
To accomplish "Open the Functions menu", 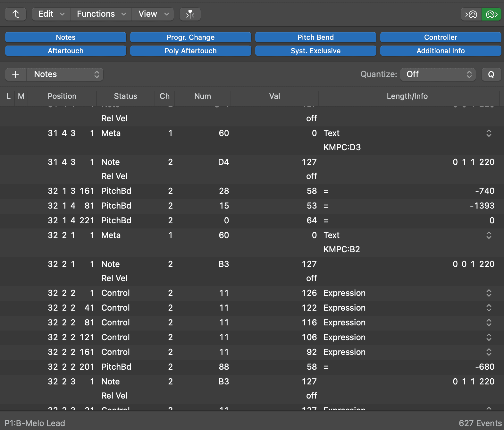I will pyautogui.click(x=101, y=14).
